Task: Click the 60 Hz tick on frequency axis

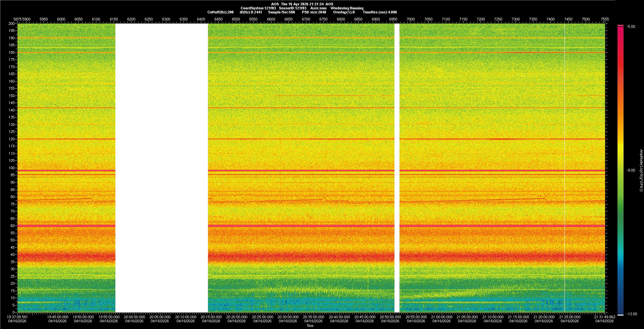Action: click(12, 226)
